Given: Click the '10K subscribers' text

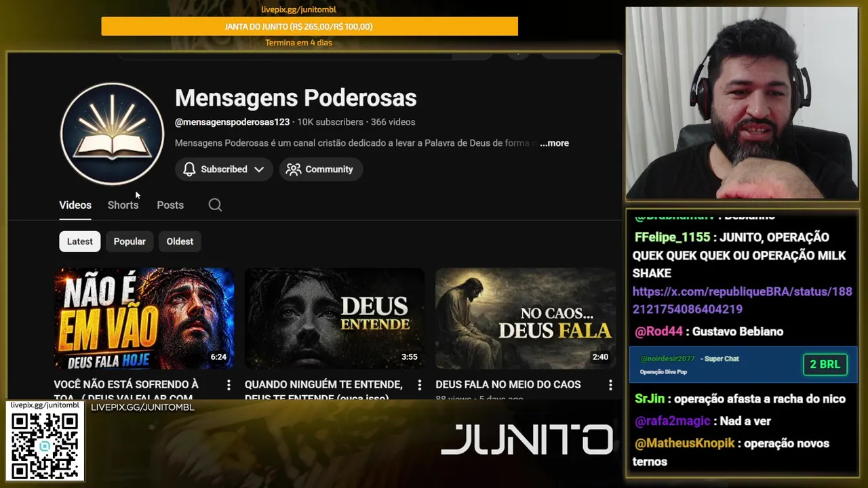Looking at the screenshot, I should tap(330, 122).
